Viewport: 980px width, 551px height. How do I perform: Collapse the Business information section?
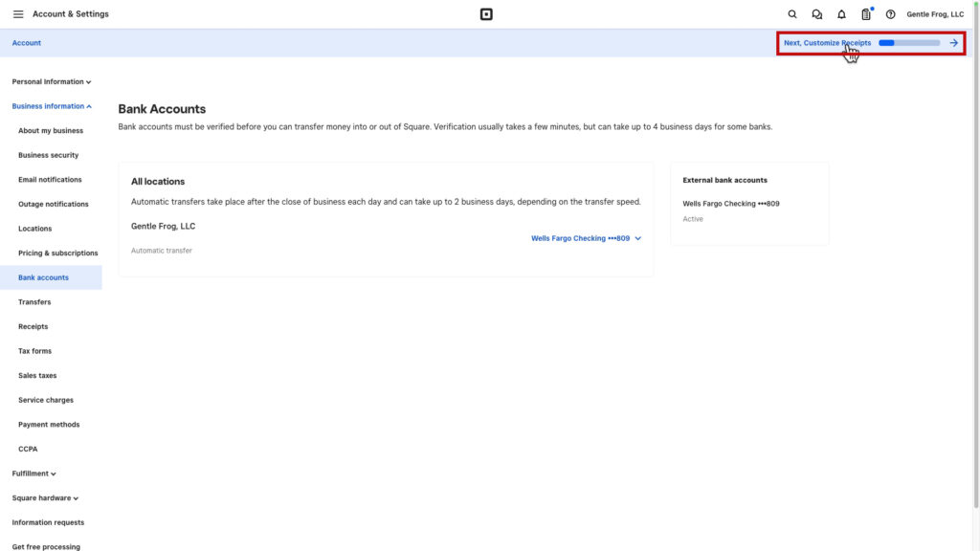pos(52,106)
